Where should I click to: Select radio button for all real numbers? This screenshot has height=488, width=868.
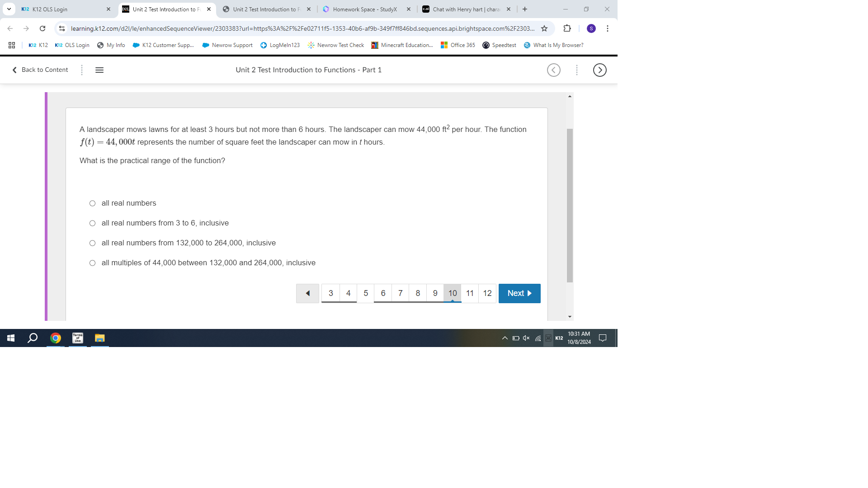coord(92,202)
